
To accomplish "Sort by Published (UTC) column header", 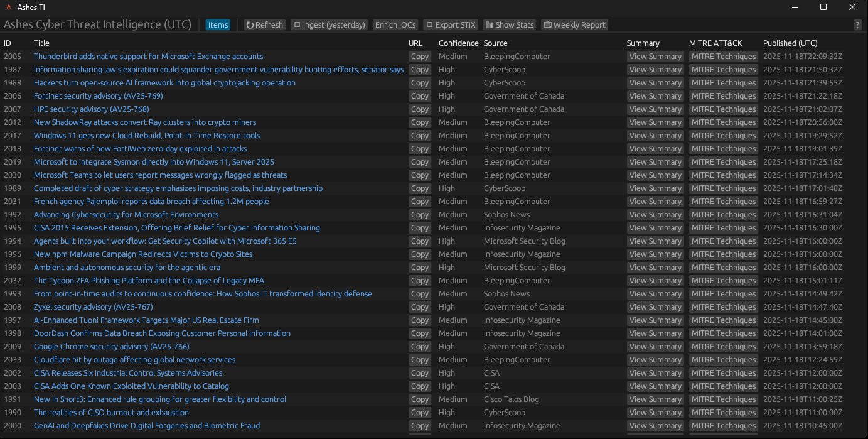I will (x=790, y=43).
